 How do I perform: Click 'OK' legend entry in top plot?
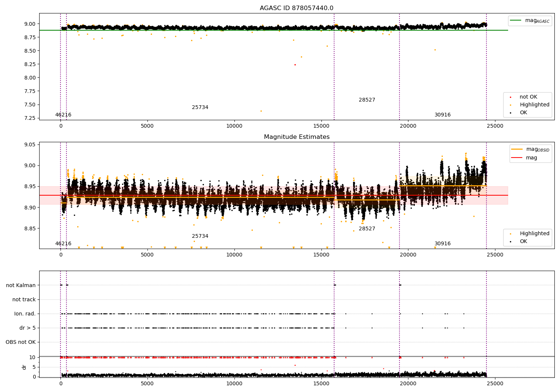[x=523, y=113]
